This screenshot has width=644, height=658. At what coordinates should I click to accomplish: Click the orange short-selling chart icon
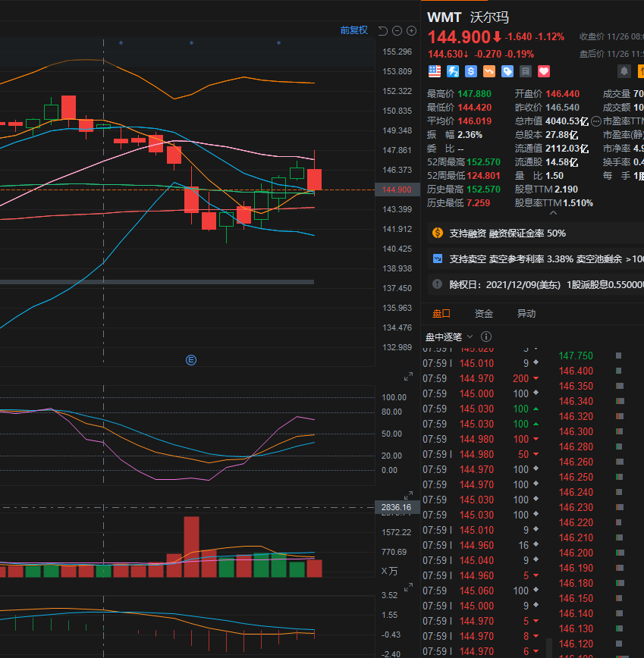click(x=489, y=71)
